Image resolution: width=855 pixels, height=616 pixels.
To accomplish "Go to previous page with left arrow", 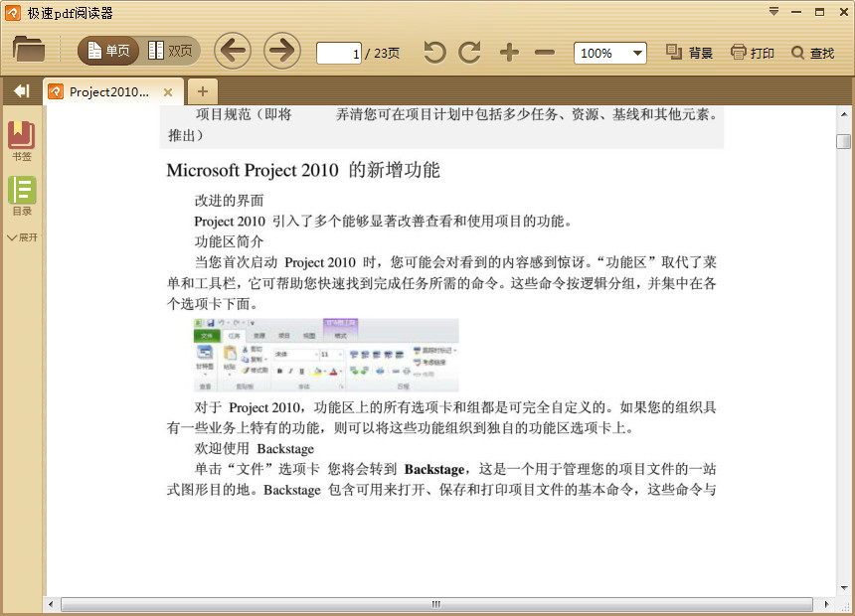I will (233, 51).
